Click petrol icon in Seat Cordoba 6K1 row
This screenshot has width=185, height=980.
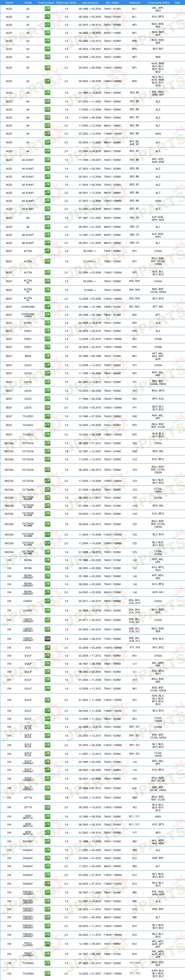(47, 307)
